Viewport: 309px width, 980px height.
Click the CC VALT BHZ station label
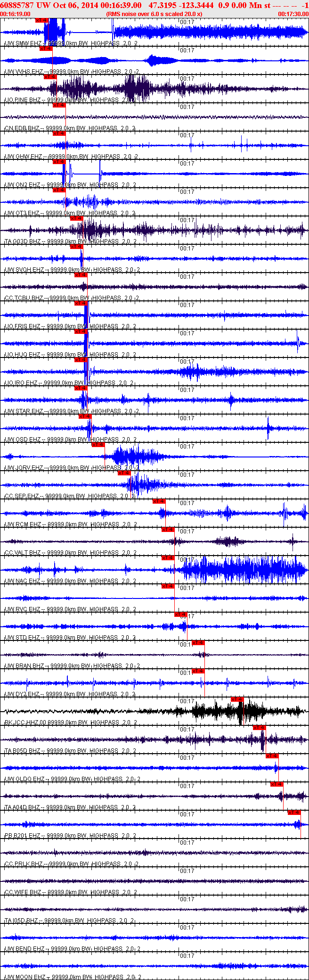(x=70, y=553)
